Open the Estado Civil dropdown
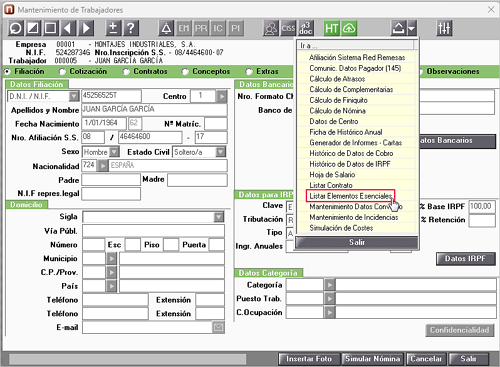The image size is (500, 367). coord(221,152)
